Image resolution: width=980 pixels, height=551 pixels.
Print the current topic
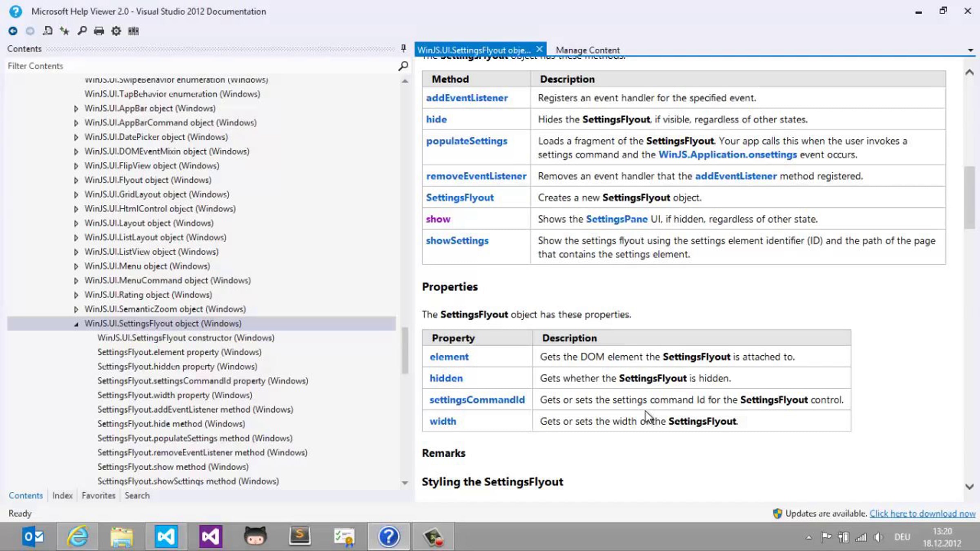click(99, 31)
